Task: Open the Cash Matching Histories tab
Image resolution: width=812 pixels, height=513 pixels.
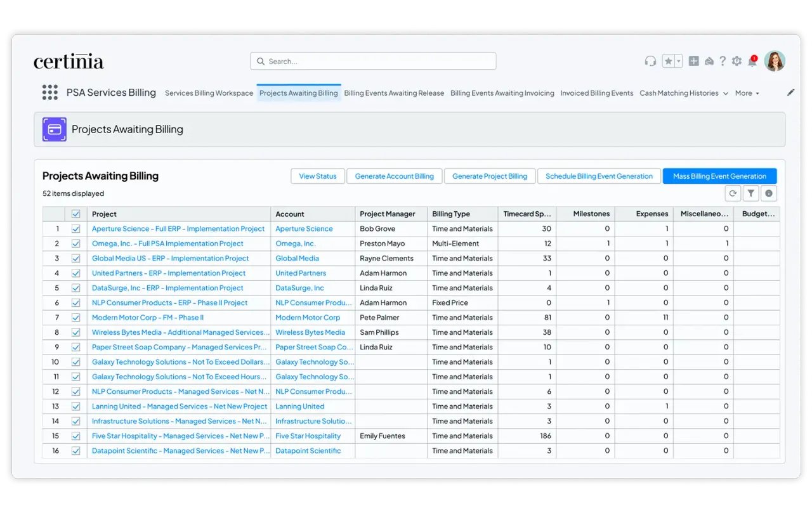Action: [x=679, y=93]
